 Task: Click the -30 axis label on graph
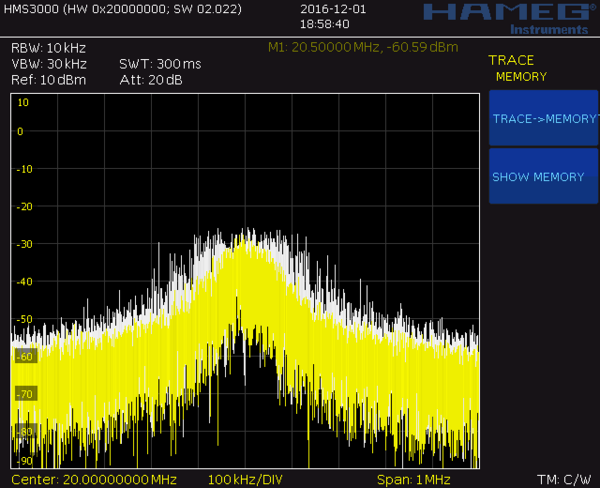click(25, 244)
